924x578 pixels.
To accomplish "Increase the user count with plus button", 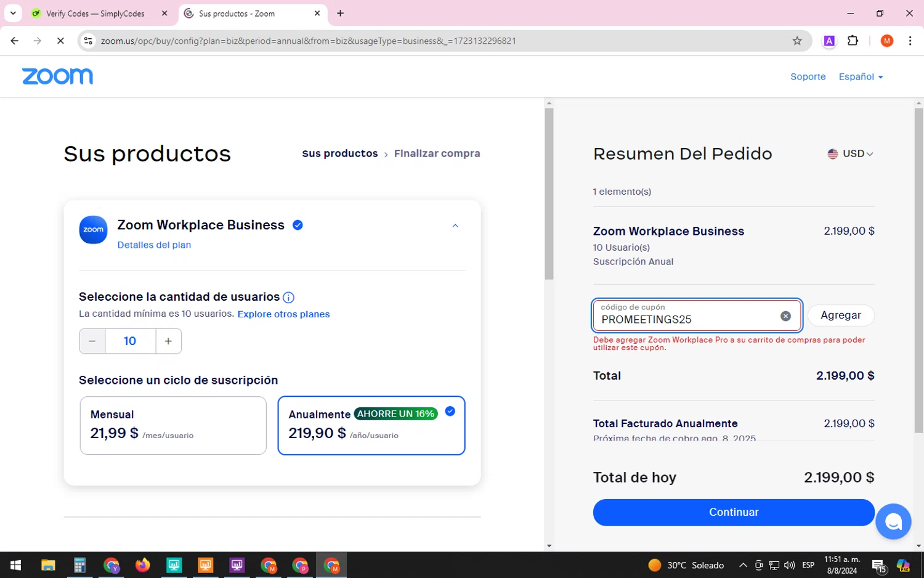I will tap(168, 341).
